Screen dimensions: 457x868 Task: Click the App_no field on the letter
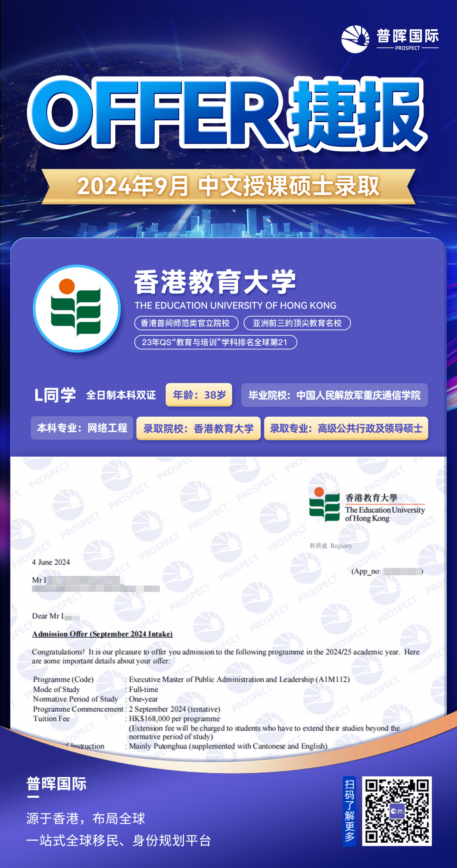click(x=387, y=571)
